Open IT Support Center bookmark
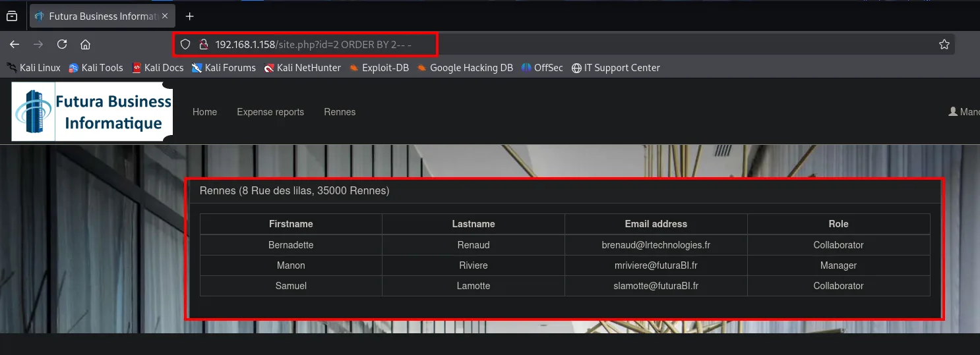 point(615,67)
